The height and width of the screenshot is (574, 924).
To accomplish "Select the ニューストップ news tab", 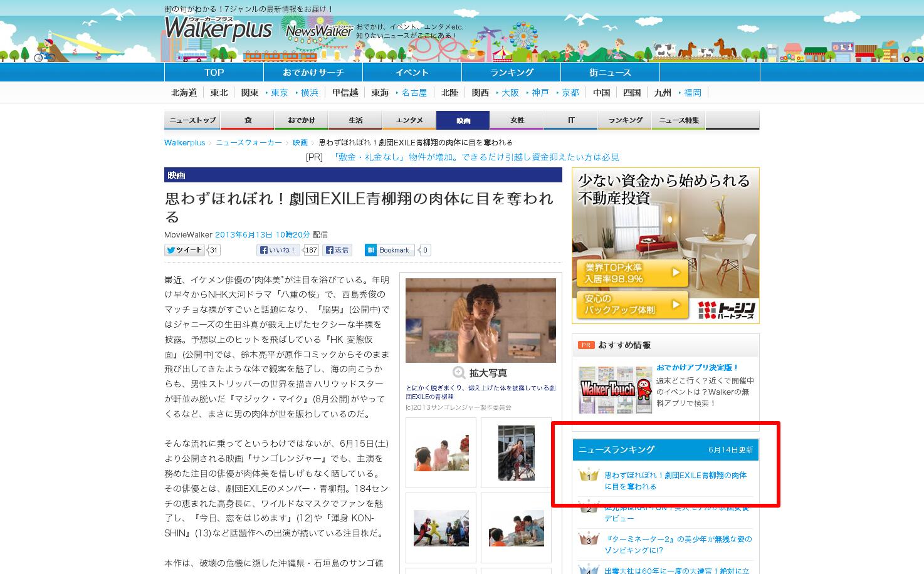I will 192,120.
